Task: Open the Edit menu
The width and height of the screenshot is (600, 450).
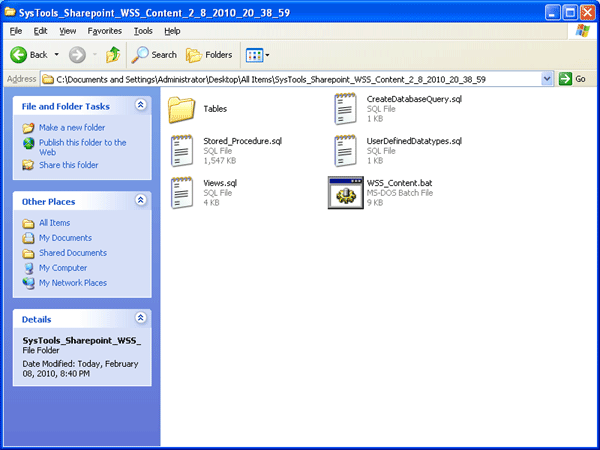Action: click(x=40, y=31)
